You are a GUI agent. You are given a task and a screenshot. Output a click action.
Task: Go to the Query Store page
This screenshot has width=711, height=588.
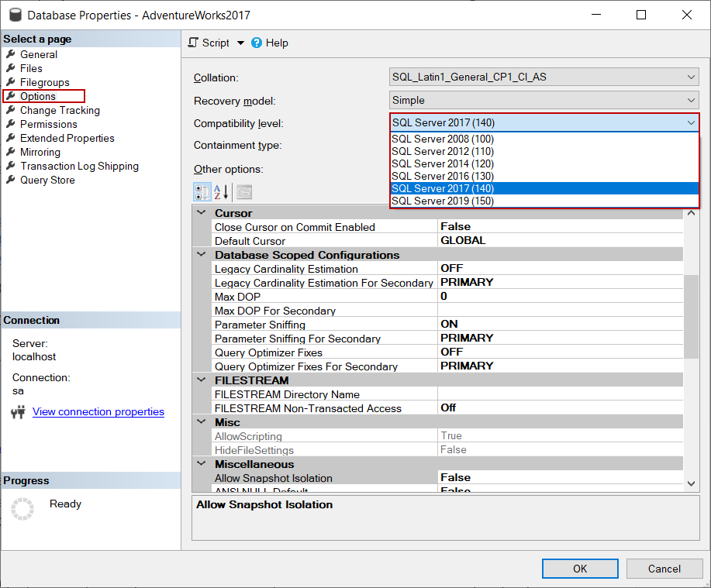click(47, 180)
